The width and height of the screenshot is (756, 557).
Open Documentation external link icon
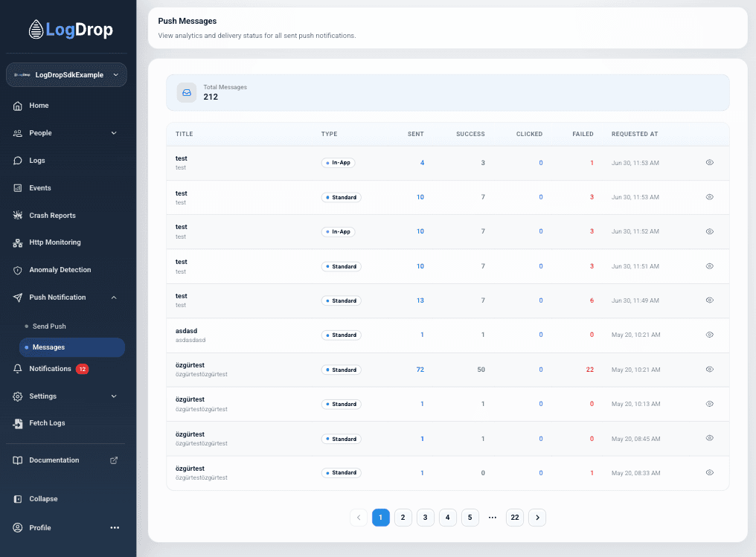tap(114, 460)
